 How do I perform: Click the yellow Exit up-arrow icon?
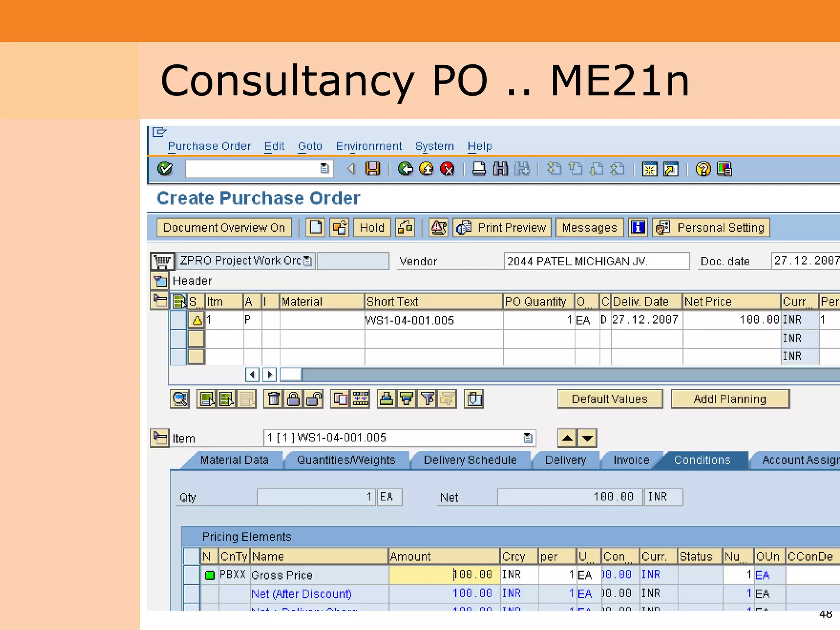coord(427,169)
